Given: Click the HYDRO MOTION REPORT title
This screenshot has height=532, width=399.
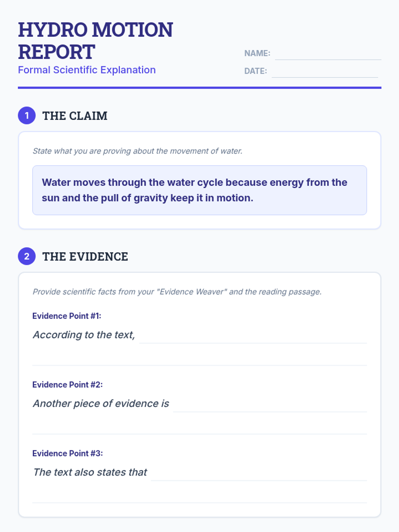Looking at the screenshot, I should click(x=95, y=41).
